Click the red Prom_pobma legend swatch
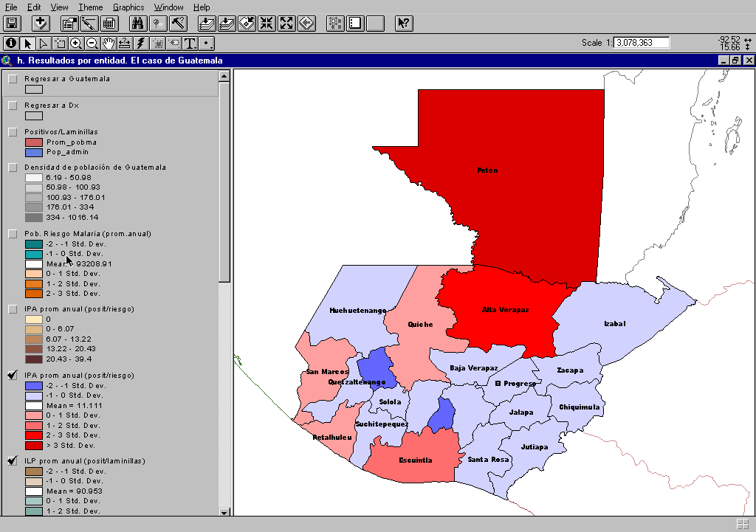Image resolution: width=756 pixels, height=532 pixels. (33, 142)
